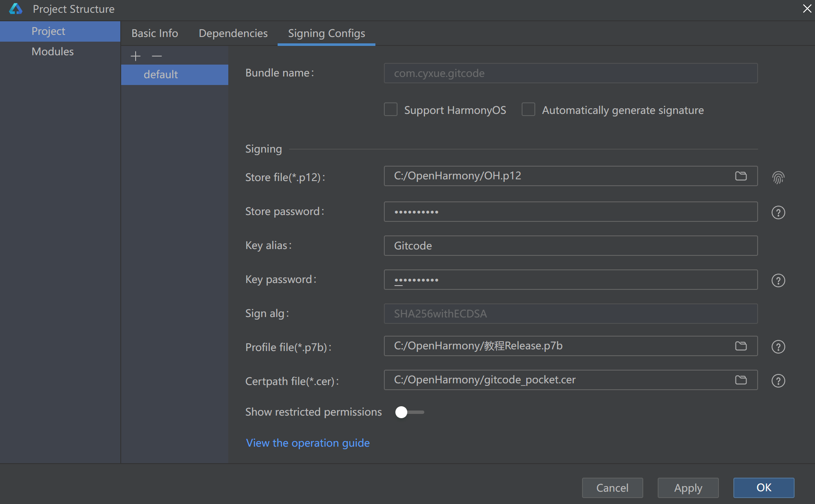This screenshot has width=815, height=504.
Task: Check Automatically generate signature
Action: (528, 110)
